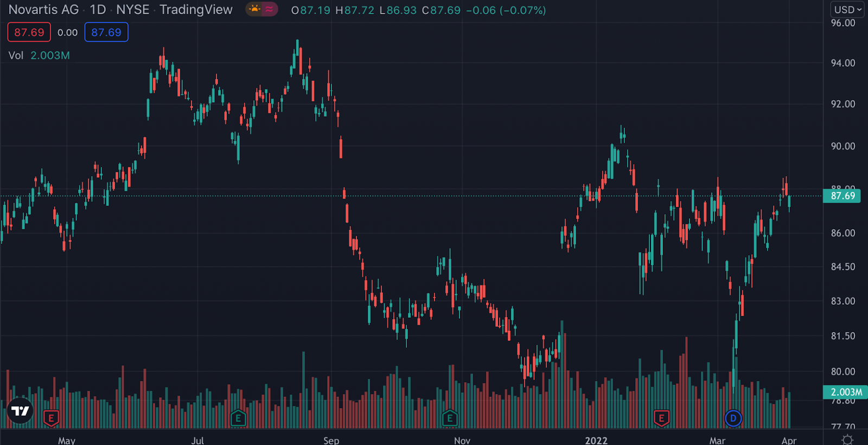The height and width of the screenshot is (445, 868).
Task: Click the blue 87.69 buy price box
Action: tap(106, 33)
